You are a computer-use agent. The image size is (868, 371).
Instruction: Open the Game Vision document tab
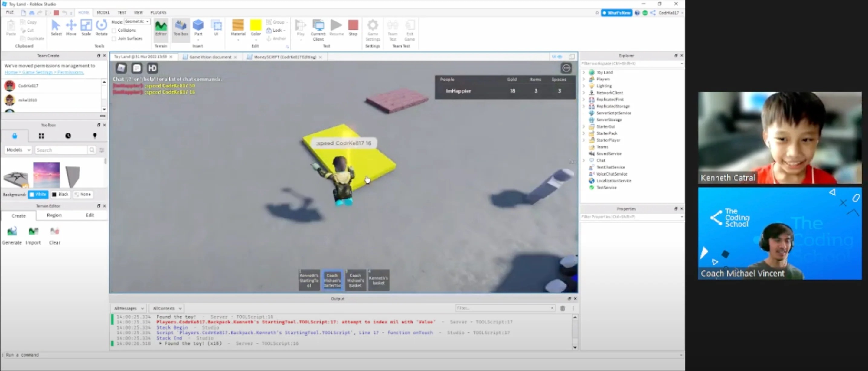[210, 57]
